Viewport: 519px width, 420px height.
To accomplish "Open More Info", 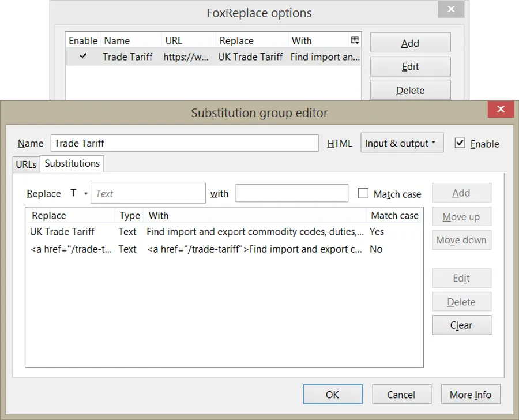I will [471, 394].
